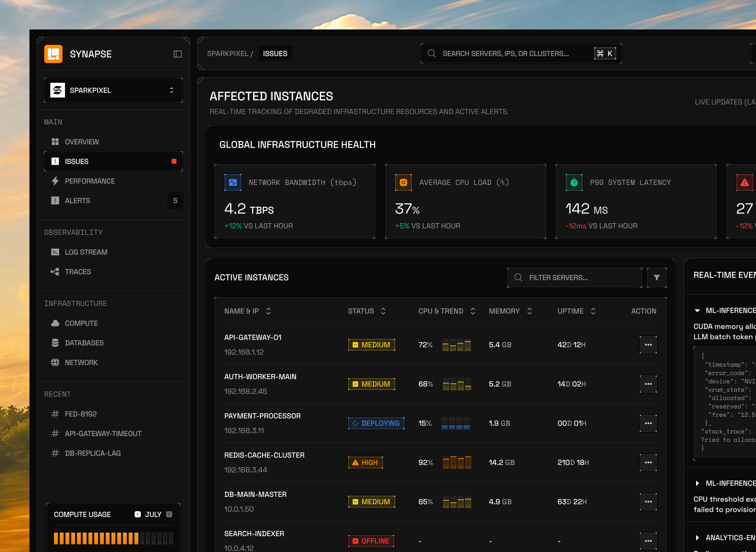Screen dimensions: 756x552
Task: Click the Log Stream terminal icon
Action: (55, 252)
